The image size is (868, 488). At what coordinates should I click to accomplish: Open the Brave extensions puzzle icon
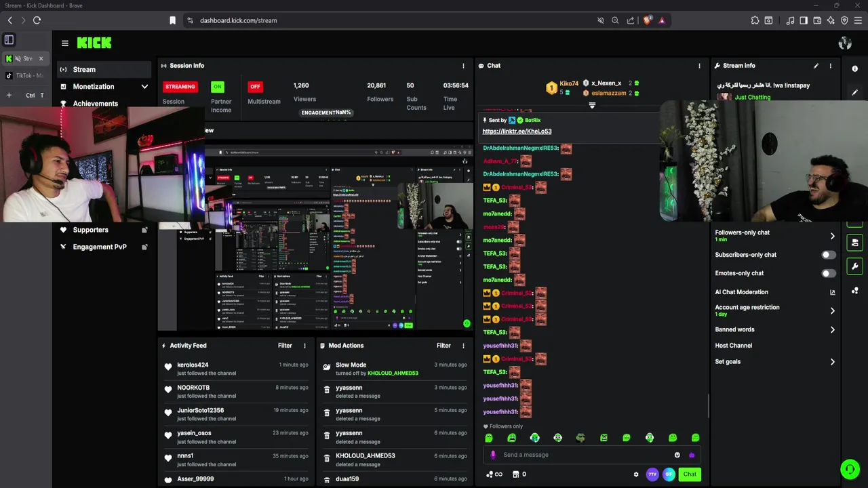(x=755, y=20)
